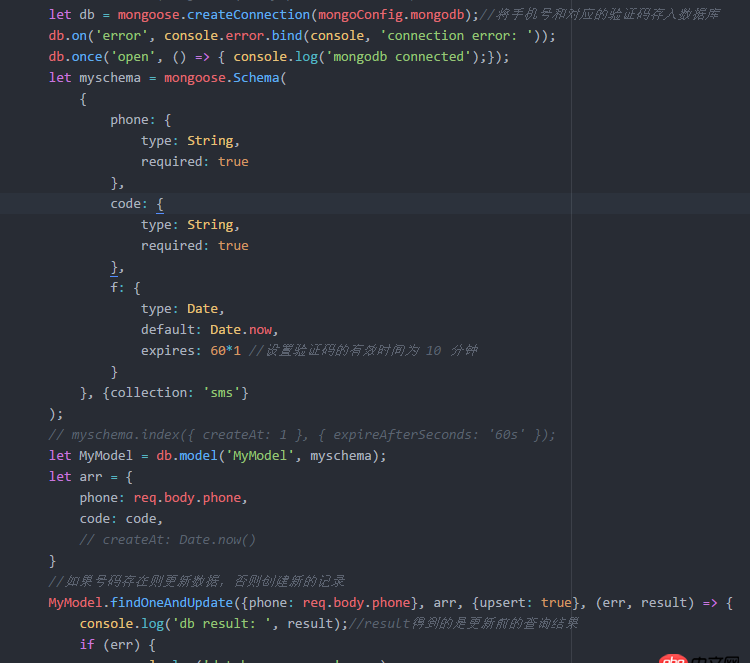750x663 pixels.
Task: Click 'mongoConfig' argument in createConnection call
Action: point(360,15)
